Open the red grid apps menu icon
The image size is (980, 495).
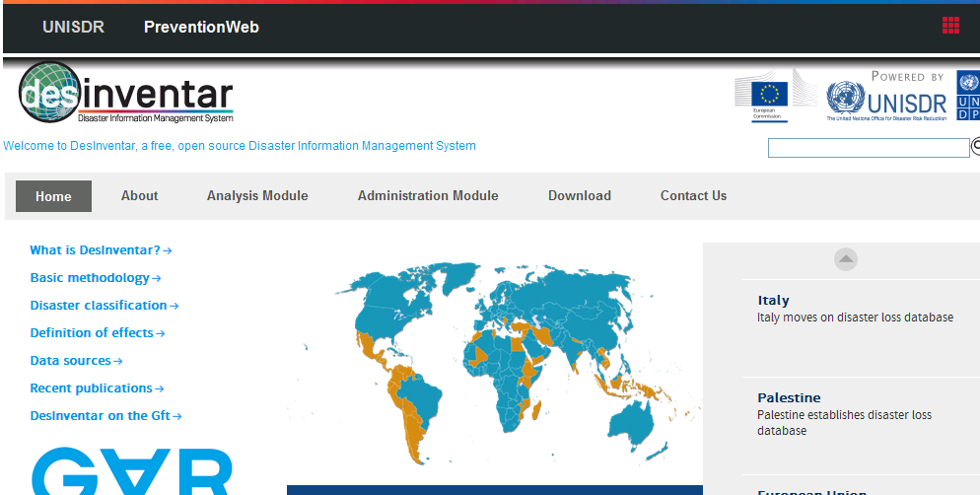click(950, 26)
